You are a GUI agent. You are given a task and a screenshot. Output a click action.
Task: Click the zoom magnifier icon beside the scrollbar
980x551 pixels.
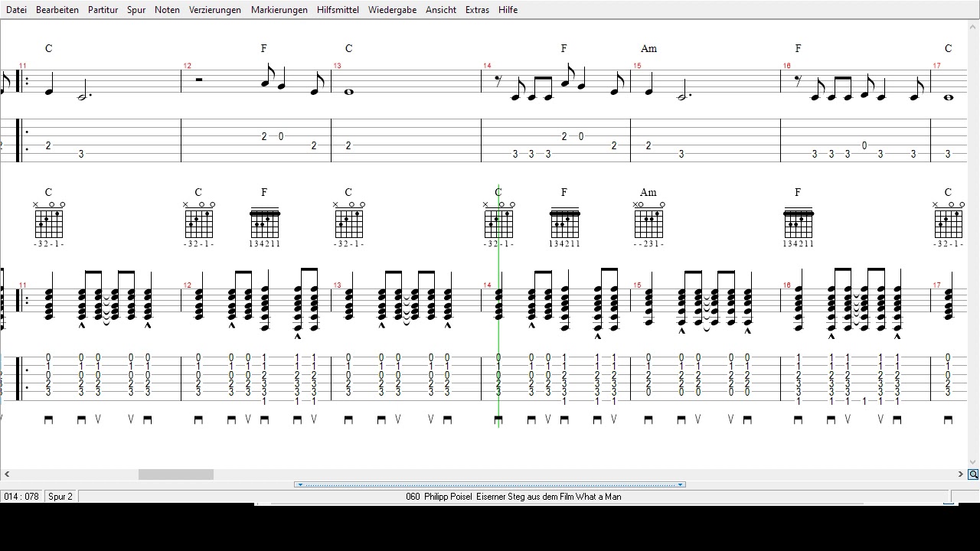(973, 474)
